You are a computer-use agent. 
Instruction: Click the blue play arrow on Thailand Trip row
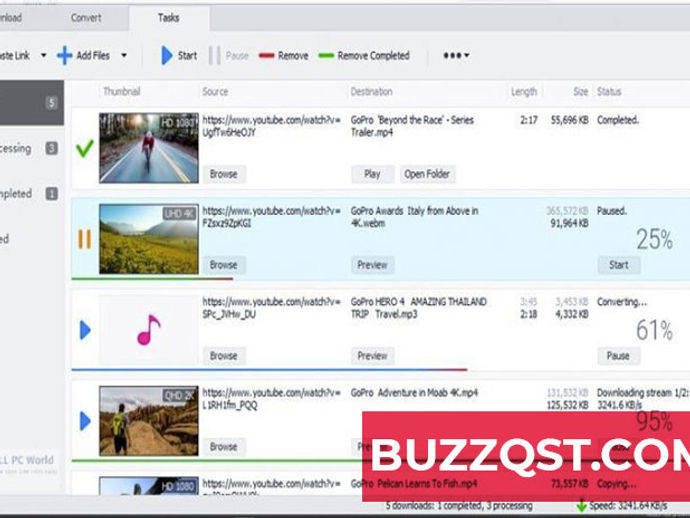tap(85, 330)
